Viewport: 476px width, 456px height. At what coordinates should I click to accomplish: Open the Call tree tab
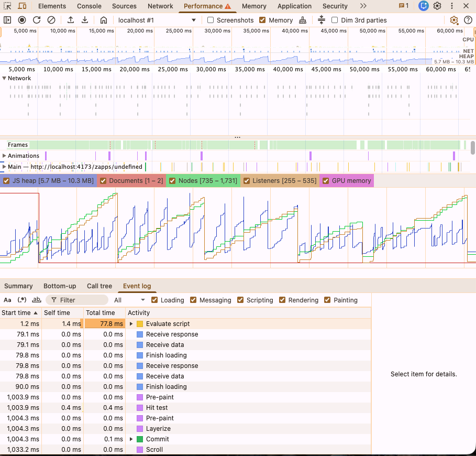pos(99,286)
